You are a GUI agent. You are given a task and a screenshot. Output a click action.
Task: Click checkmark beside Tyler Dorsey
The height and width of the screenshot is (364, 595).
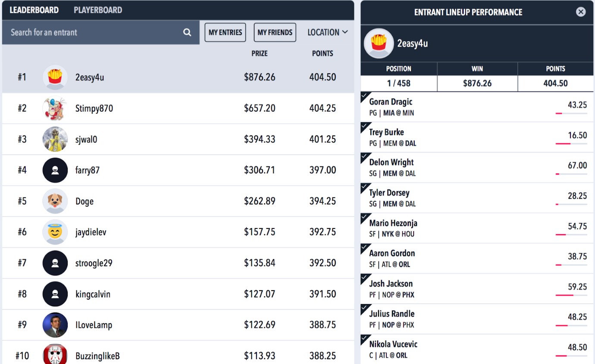coord(364,186)
